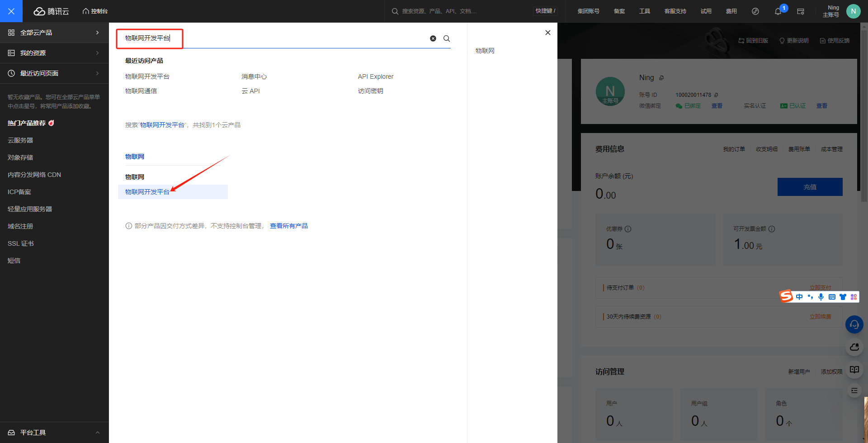Click the 优惠券 info icon

[x=628, y=229]
